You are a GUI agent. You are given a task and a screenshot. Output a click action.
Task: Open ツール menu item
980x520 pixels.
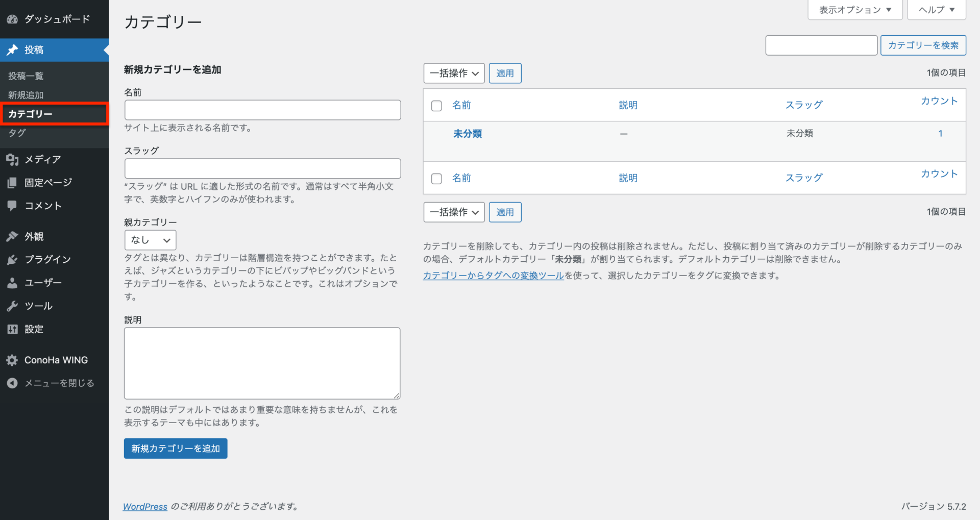tap(55, 306)
